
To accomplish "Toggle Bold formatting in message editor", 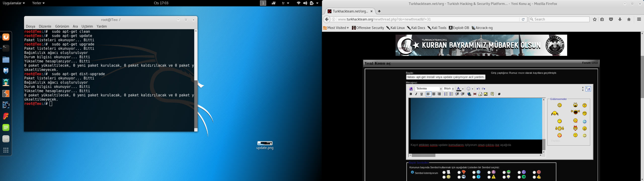I will (x=411, y=94).
